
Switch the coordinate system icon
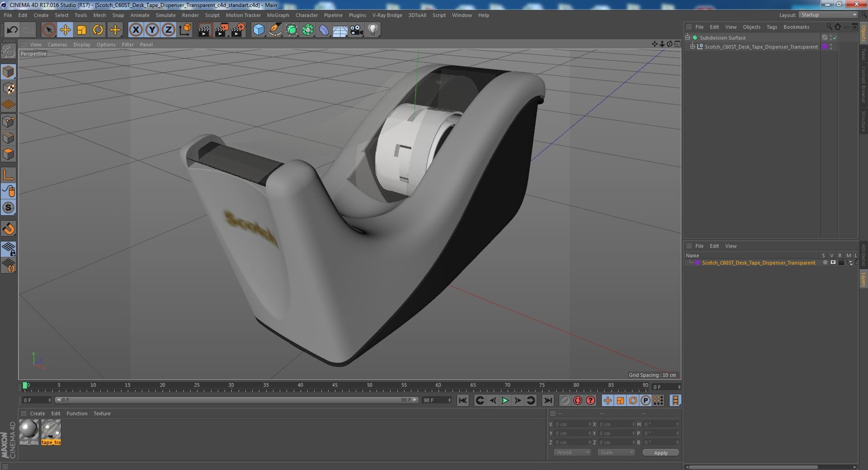coord(185,30)
